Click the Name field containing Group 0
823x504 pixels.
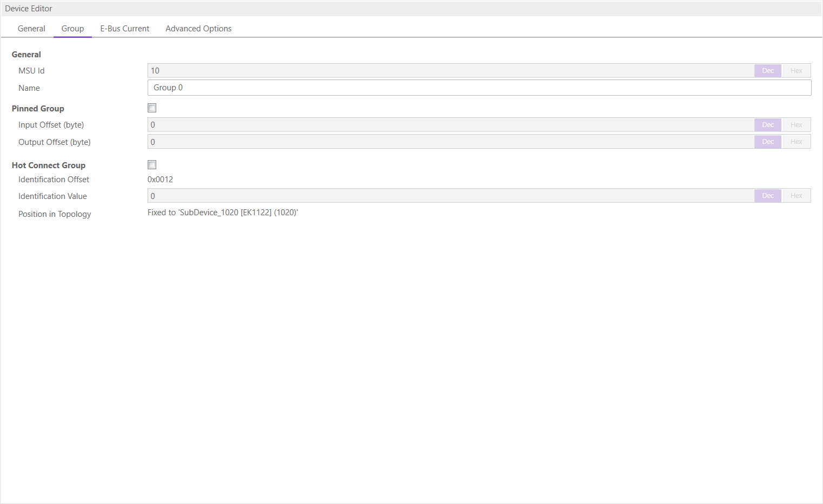point(479,88)
